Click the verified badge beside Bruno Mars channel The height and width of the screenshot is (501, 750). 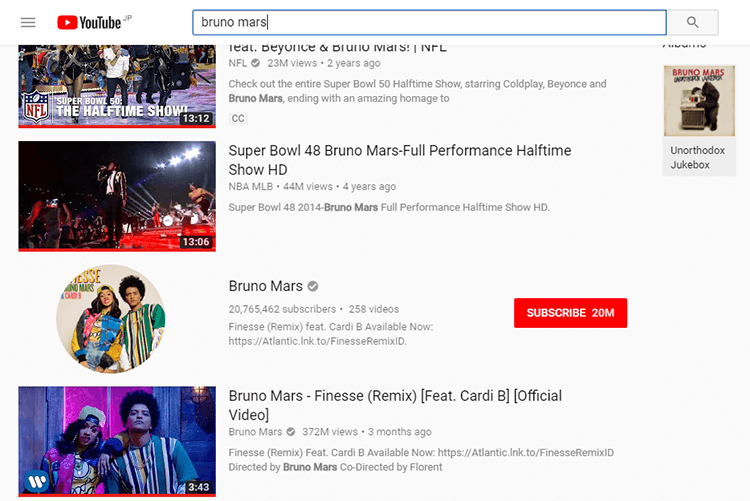click(313, 286)
